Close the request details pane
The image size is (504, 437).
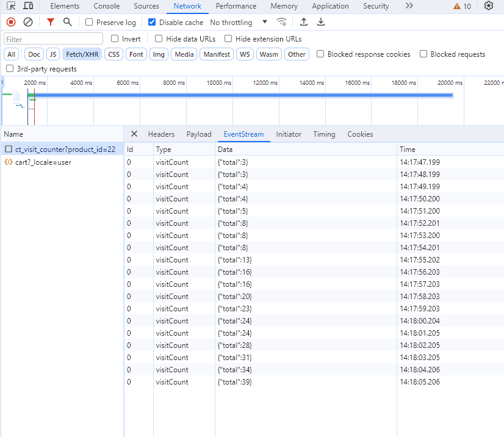pyautogui.click(x=134, y=134)
